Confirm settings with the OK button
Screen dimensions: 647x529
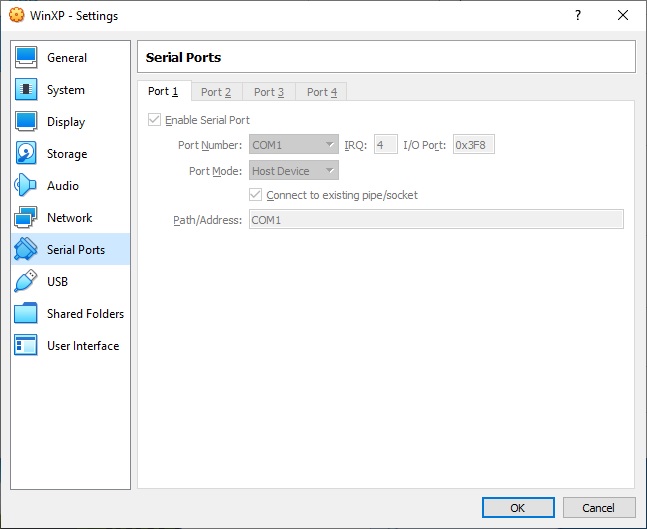coord(518,508)
